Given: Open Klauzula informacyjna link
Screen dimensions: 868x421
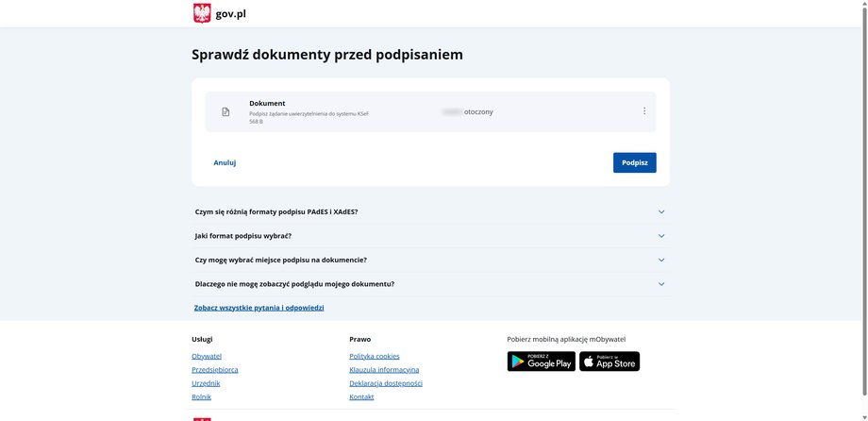Looking at the screenshot, I should point(384,370).
